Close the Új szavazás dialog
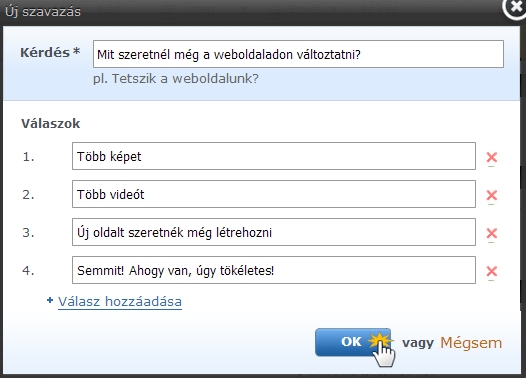The height and width of the screenshot is (378, 526). pos(515,8)
